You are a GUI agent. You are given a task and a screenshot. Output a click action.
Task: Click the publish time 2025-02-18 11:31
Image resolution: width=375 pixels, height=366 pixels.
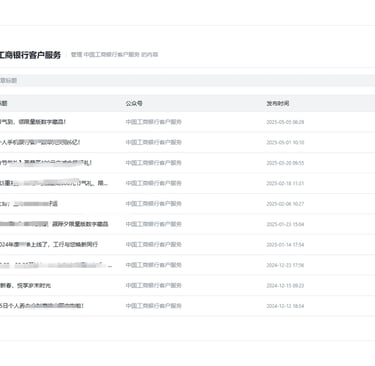click(x=285, y=183)
